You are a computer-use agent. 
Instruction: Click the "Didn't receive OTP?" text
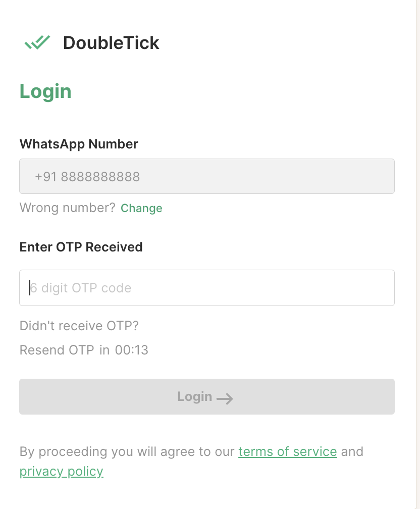(79, 326)
